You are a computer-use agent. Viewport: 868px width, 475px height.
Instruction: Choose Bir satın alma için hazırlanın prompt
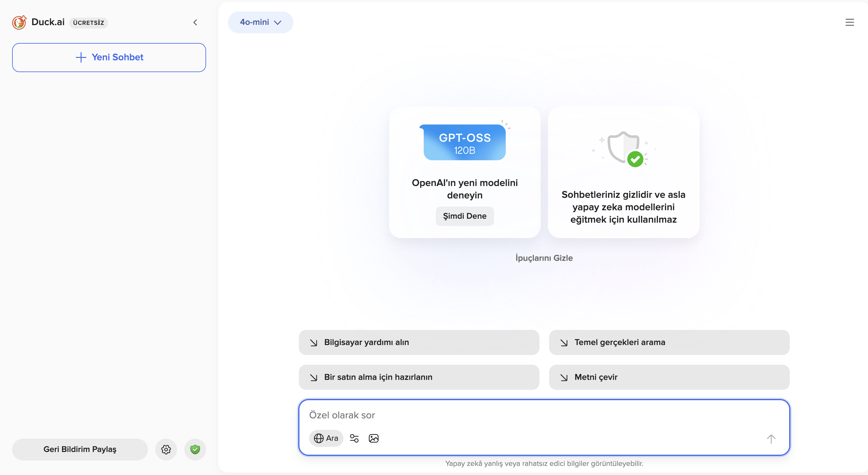(419, 377)
